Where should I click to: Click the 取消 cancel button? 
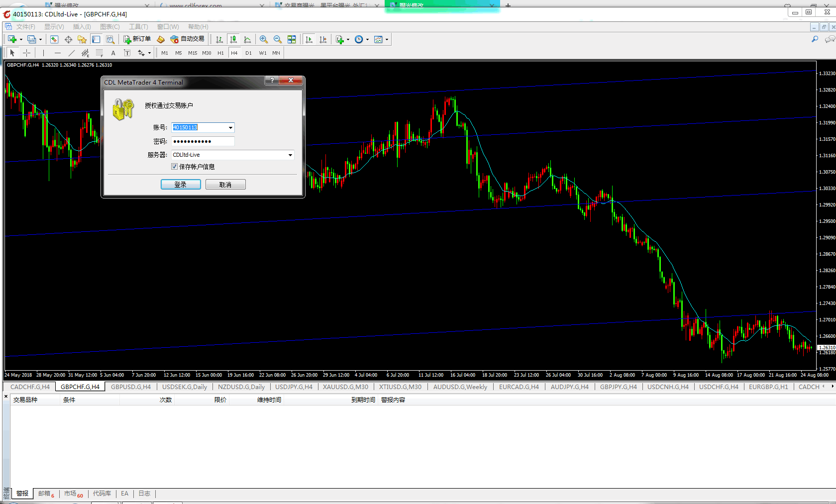(x=225, y=185)
